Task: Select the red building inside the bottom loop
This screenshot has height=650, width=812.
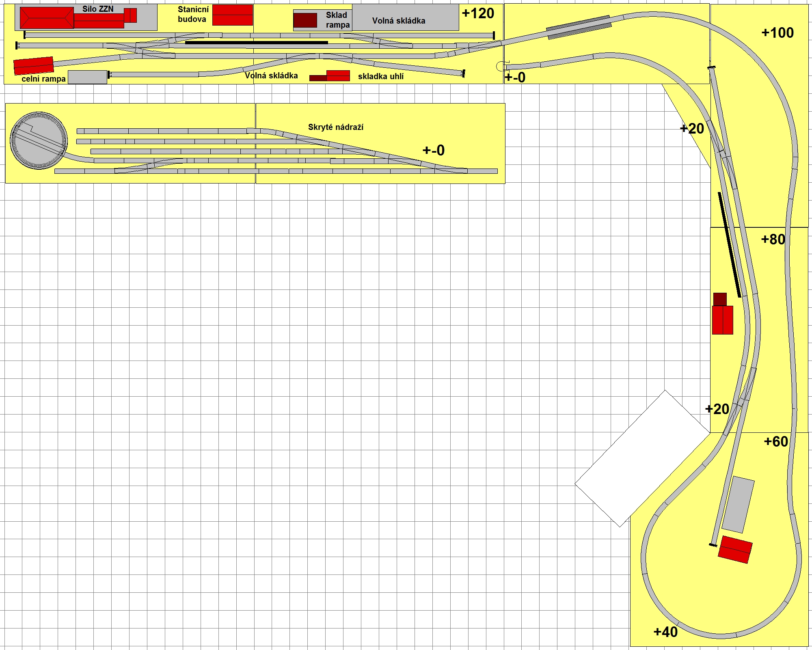Action: (735, 550)
